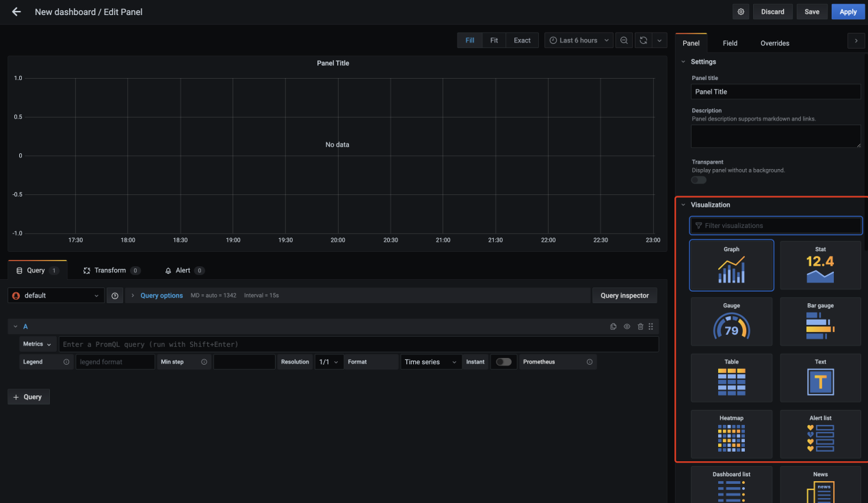The image size is (868, 503).
Task: Hide query A with the eye icon
Action: tap(627, 326)
